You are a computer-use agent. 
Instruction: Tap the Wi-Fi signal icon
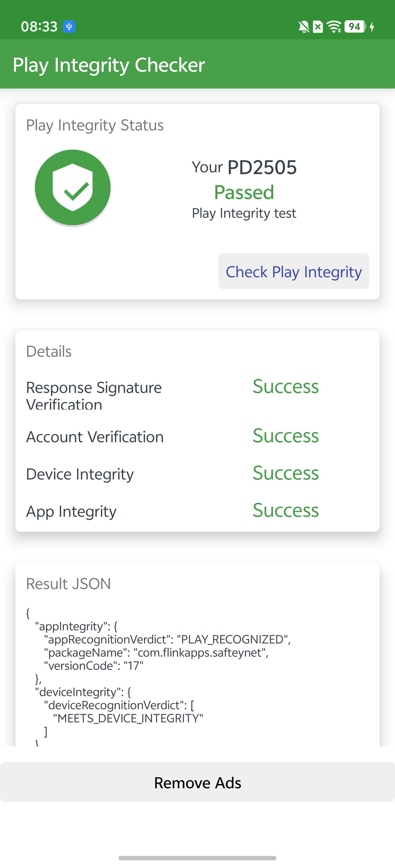[334, 27]
